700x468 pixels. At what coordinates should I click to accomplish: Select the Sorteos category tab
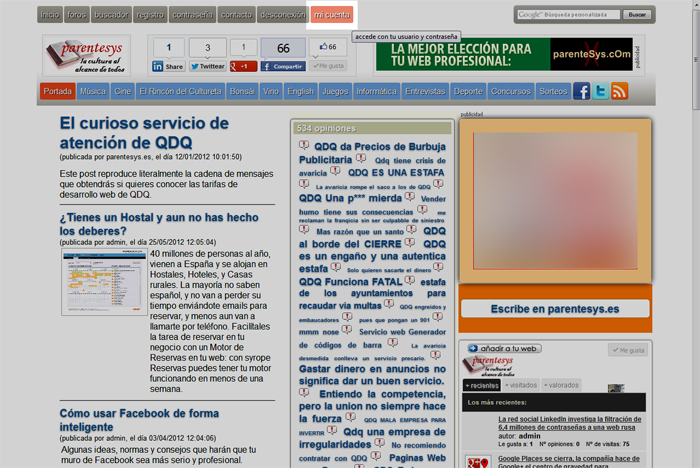point(553,91)
